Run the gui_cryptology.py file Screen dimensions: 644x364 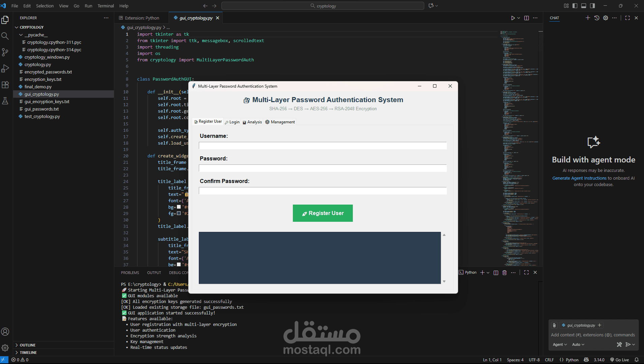(x=513, y=18)
